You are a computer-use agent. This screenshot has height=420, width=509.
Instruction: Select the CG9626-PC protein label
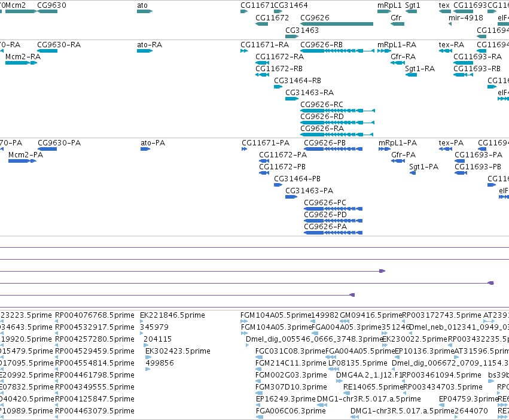325,203
